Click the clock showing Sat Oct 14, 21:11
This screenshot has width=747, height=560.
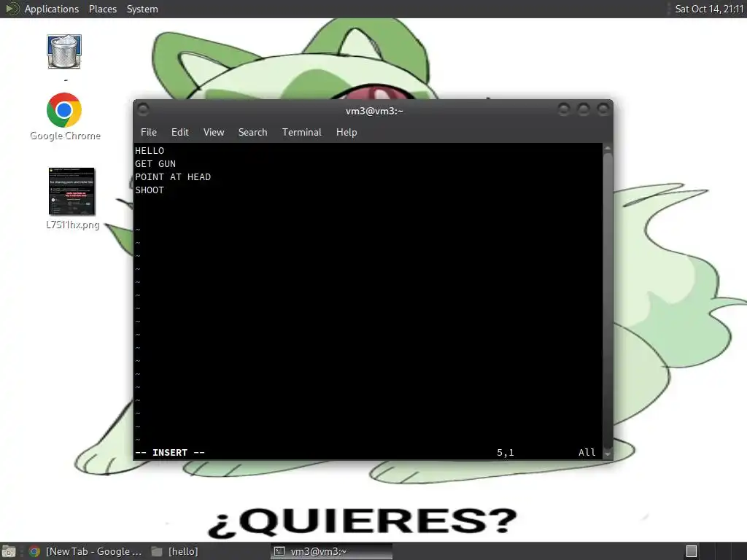coord(709,9)
